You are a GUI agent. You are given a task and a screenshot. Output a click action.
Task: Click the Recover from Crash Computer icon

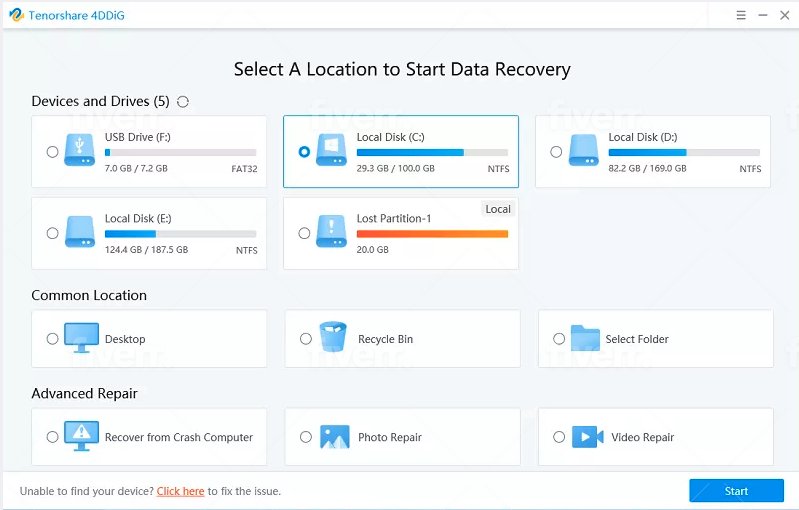point(82,436)
